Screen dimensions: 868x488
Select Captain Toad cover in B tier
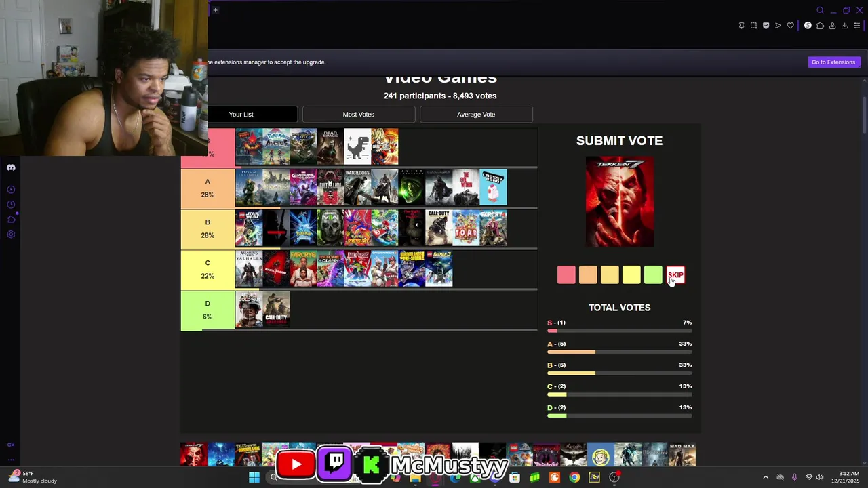pos(466,228)
